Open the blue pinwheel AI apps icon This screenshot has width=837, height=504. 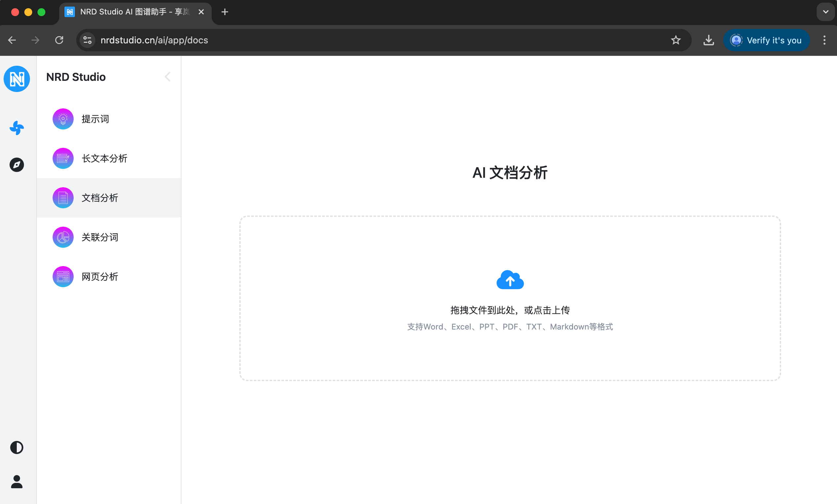coord(17,128)
